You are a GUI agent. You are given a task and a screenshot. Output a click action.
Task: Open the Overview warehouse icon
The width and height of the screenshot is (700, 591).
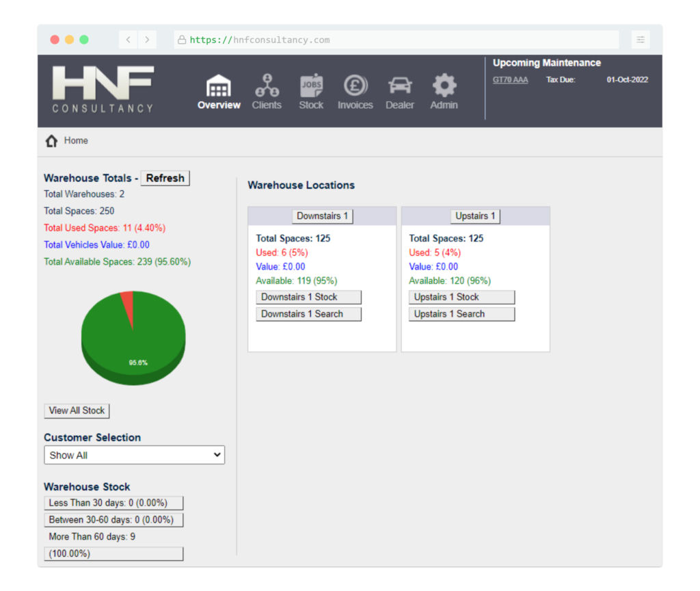pyautogui.click(x=219, y=86)
